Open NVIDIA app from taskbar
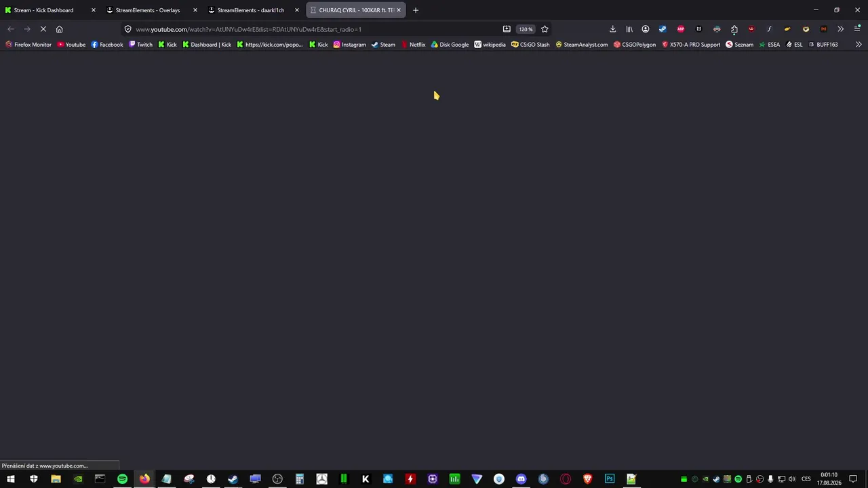 coord(78,479)
